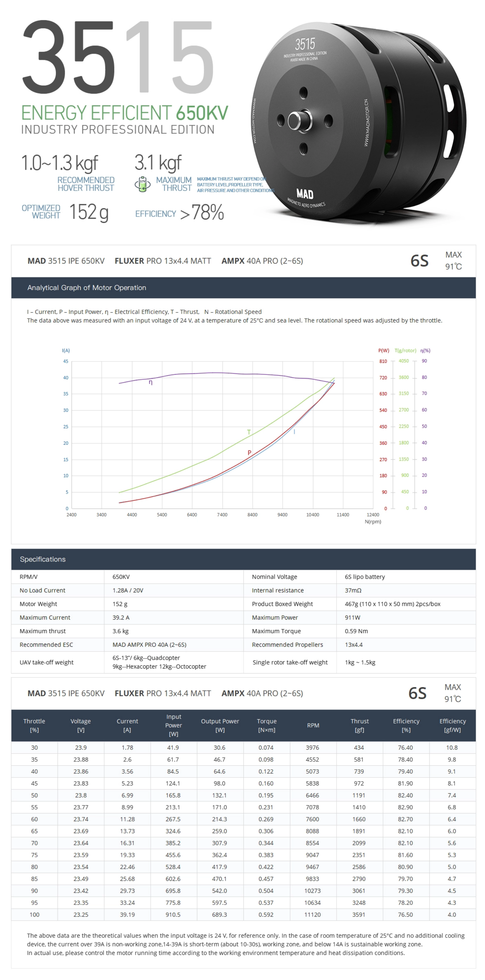The height and width of the screenshot is (980, 485).
Task: Click output power 689.3 in the 100% row
Action: point(219,915)
